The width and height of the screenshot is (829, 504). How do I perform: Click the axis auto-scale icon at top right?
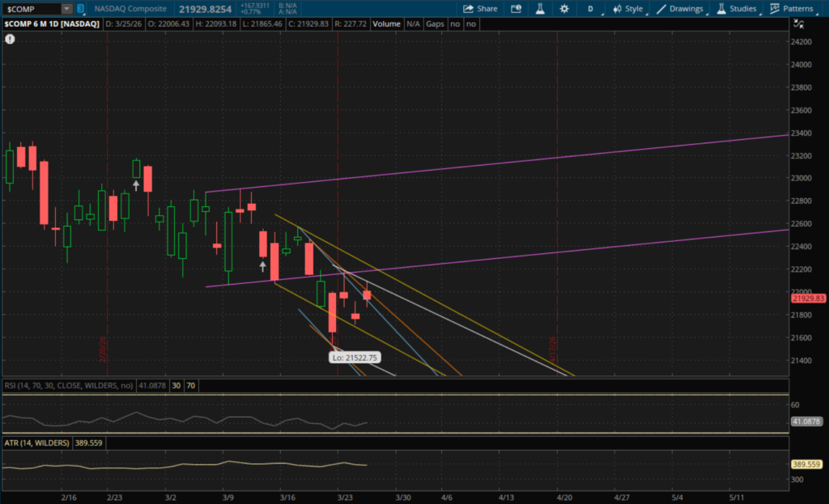tap(799, 24)
